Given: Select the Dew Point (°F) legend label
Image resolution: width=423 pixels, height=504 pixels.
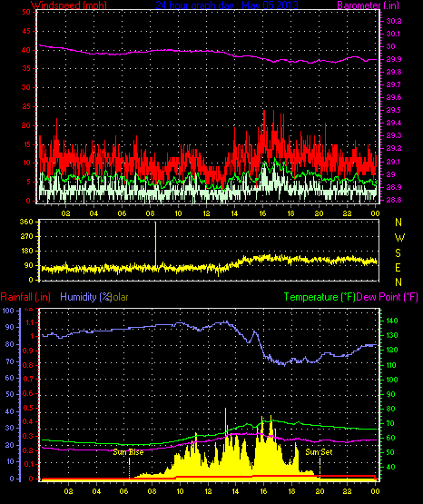Looking at the screenshot, I should tap(388, 297).
